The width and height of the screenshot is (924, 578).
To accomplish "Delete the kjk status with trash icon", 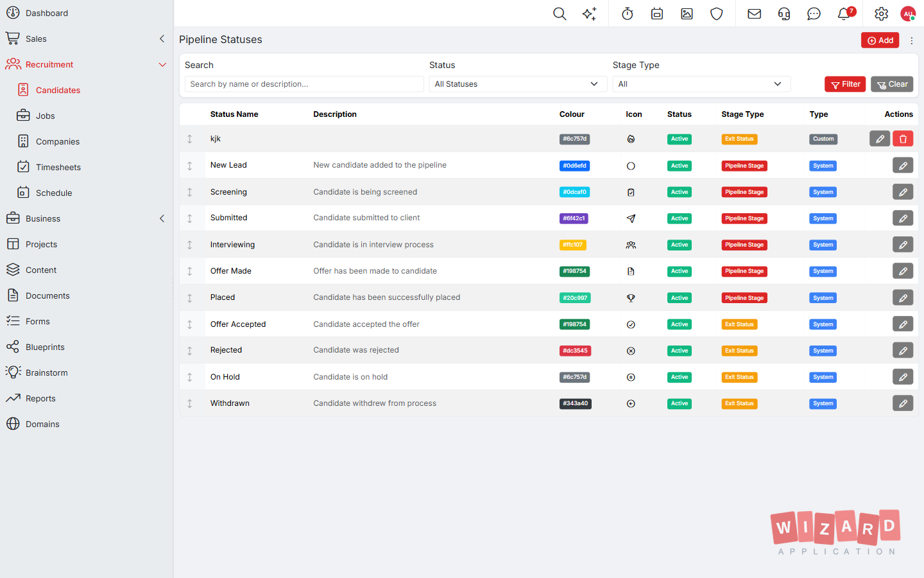I will (x=903, y=139).
